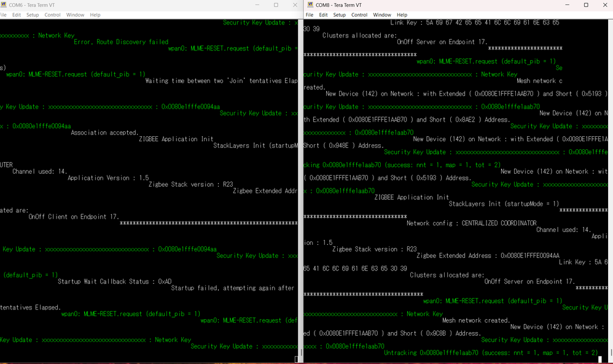The image size is (613, 364).
Task: Click the Tera Term icon in COM6 title bar
Action: pos(4,5)
